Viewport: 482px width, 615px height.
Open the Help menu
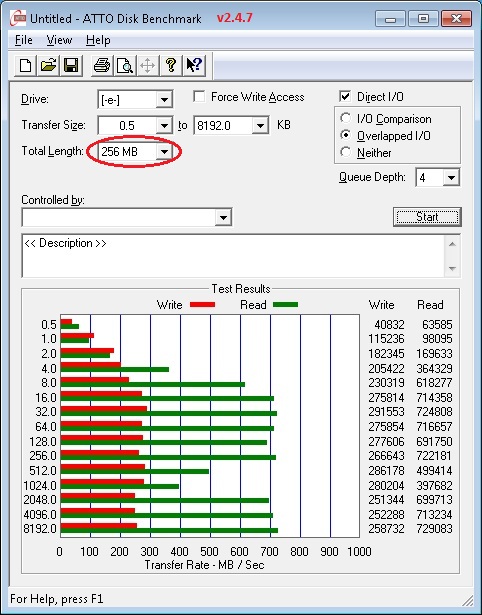pyautogui.click(x=98, y=40)
